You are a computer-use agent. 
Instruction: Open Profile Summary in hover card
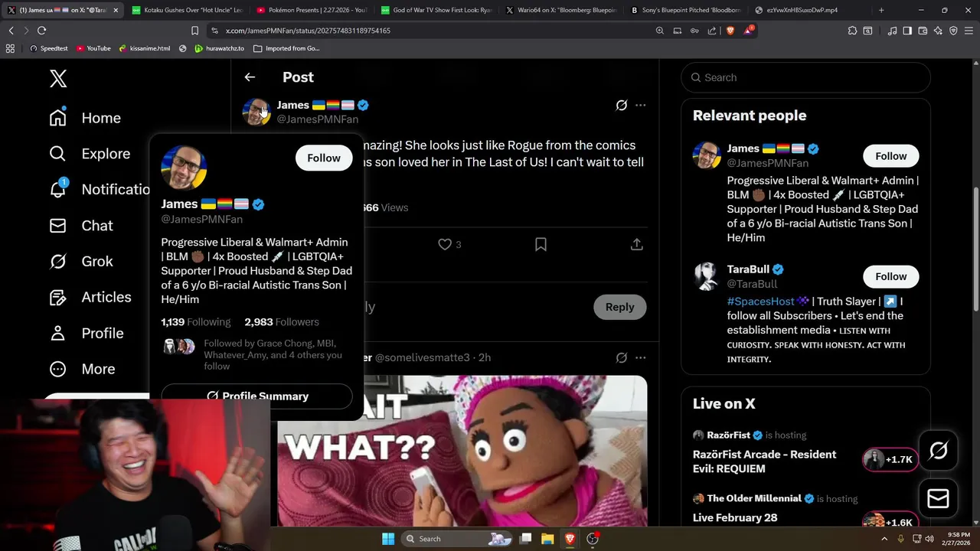click(x=257, y=396)
